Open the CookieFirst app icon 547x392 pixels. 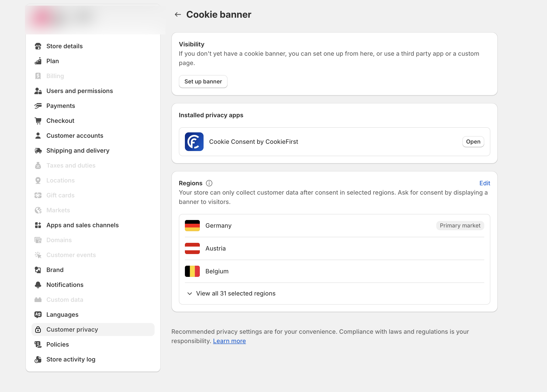click(194, 141)
